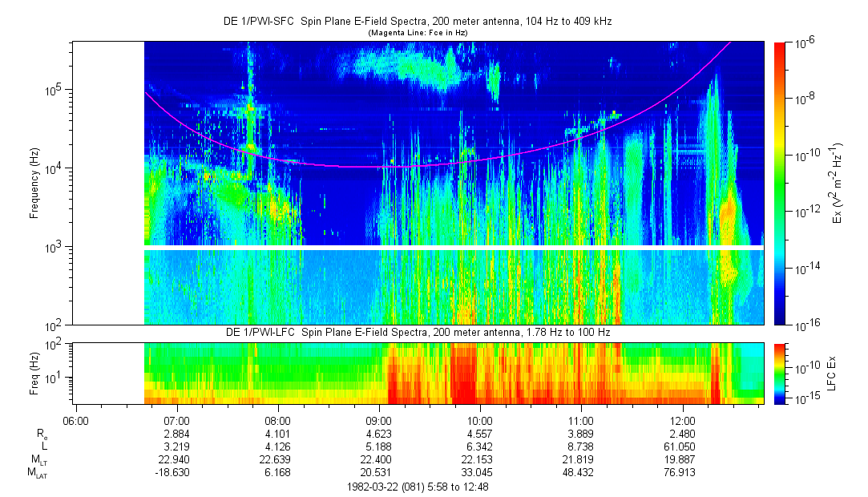
Task: Click the date range caption 1982-03-22
Action: (x=417, y=487)
